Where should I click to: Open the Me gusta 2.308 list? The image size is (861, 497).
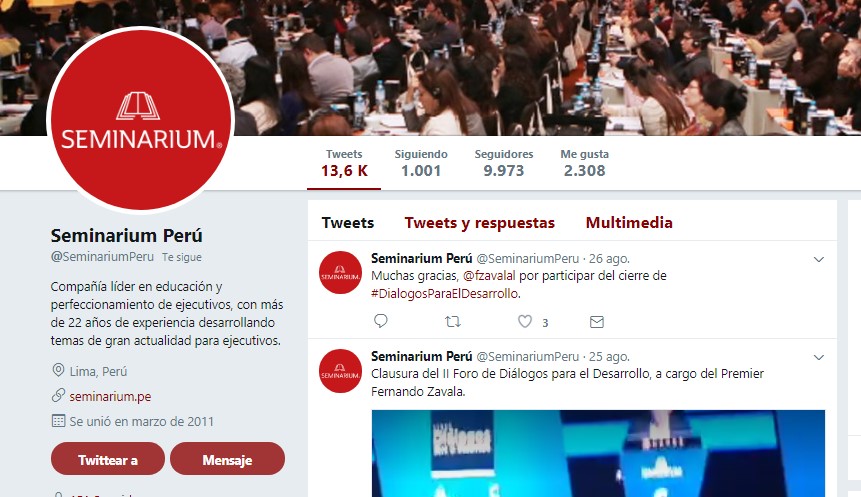[x=584, y=163]
